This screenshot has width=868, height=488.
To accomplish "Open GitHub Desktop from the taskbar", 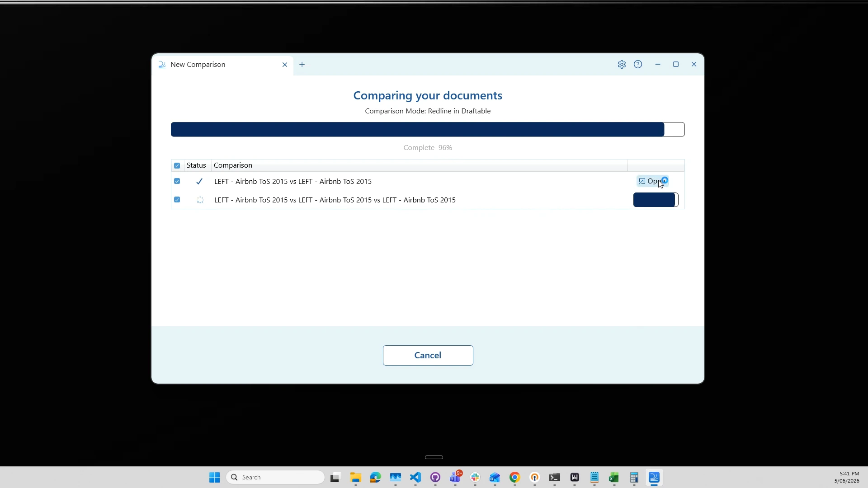I will point(435,478).
